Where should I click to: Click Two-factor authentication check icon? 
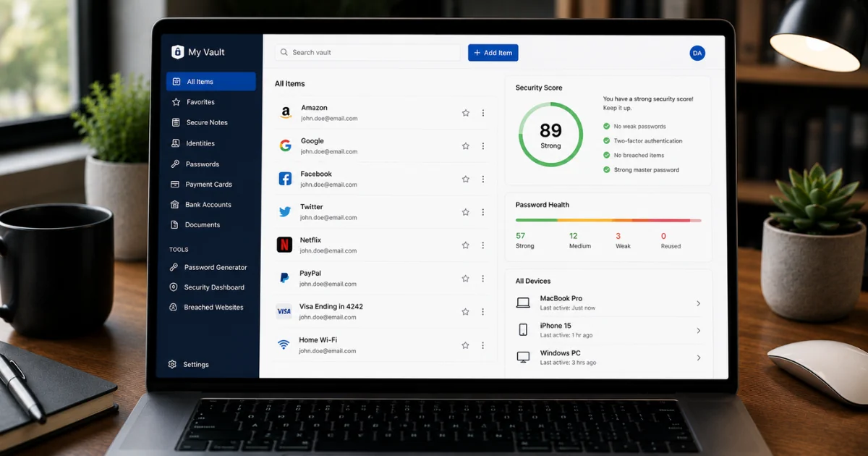coord(606,141)
